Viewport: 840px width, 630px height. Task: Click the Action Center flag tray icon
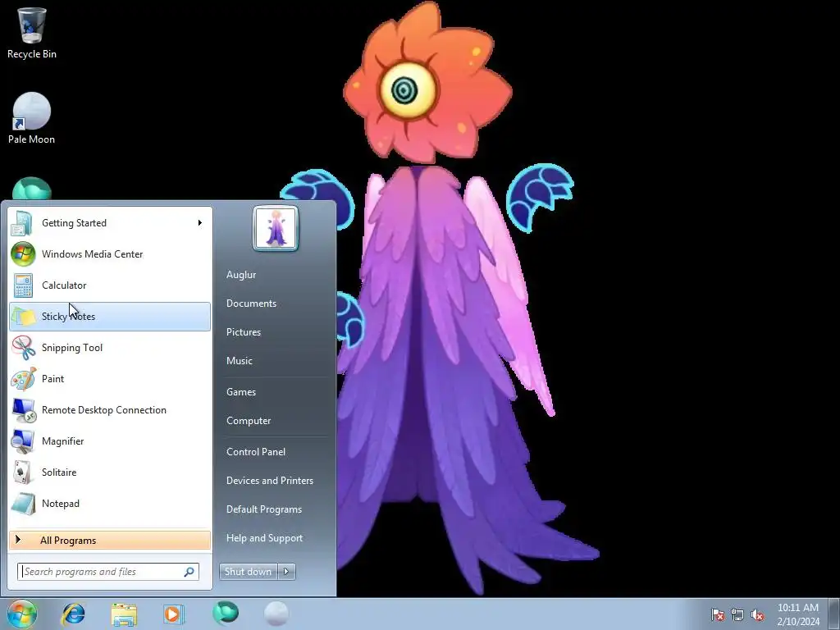tap(717, 614)
